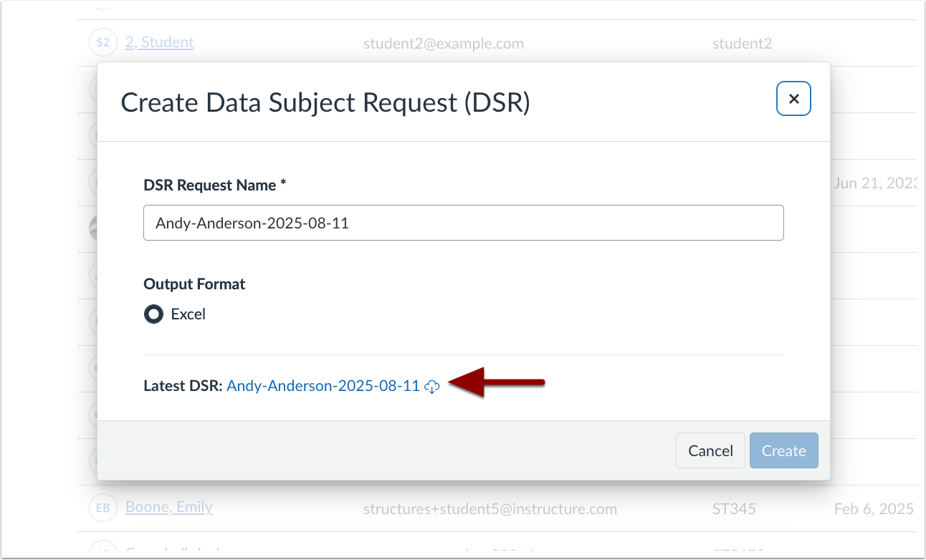Click the S2 avatar next to Student 2

pyautogui.click(x=102, y=42)
